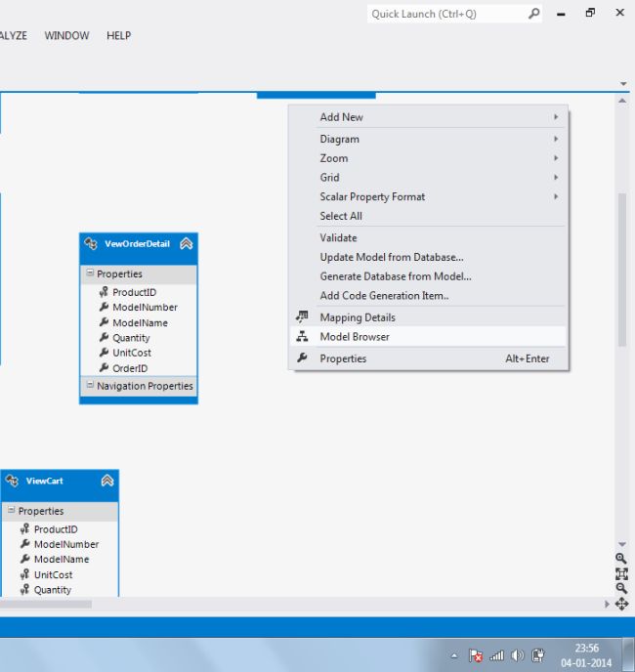Expand the Grid submenu arrow

pos(556,178)
